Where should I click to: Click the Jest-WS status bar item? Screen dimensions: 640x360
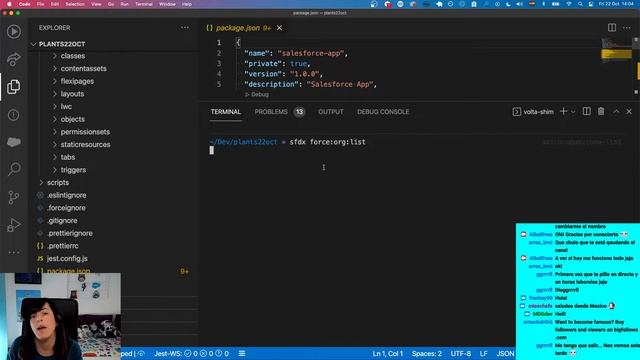click(191, 353)
